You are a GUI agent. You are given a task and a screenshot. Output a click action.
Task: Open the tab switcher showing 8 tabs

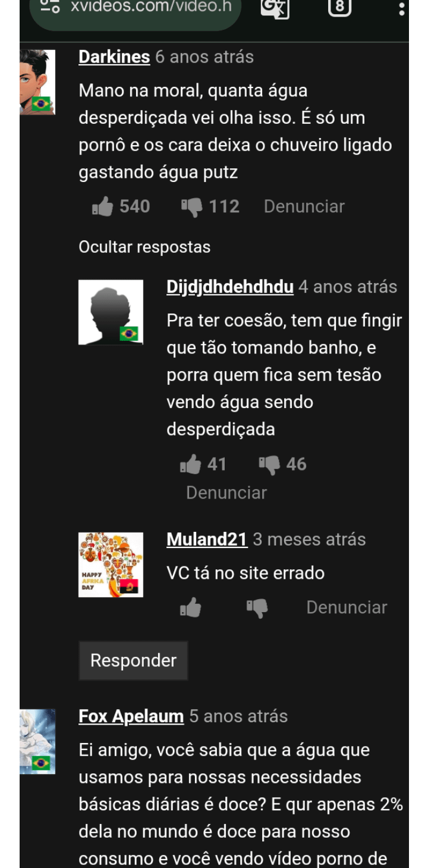(x=339, y=7)
